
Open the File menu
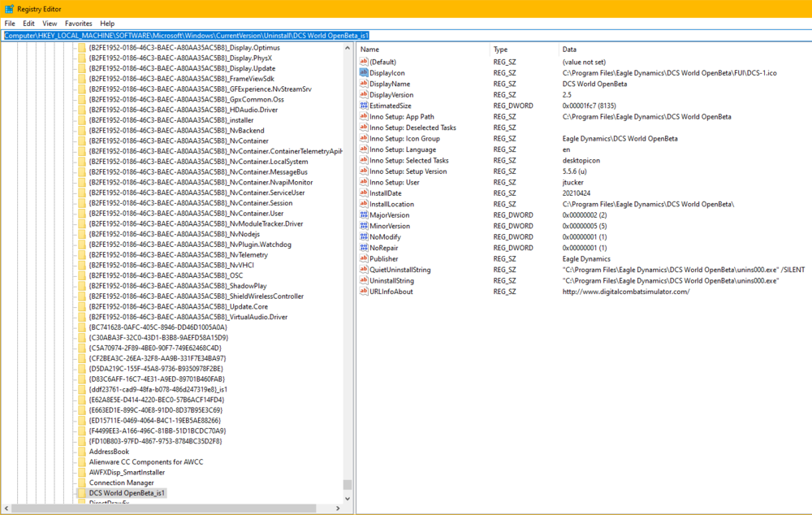point(10,24)
